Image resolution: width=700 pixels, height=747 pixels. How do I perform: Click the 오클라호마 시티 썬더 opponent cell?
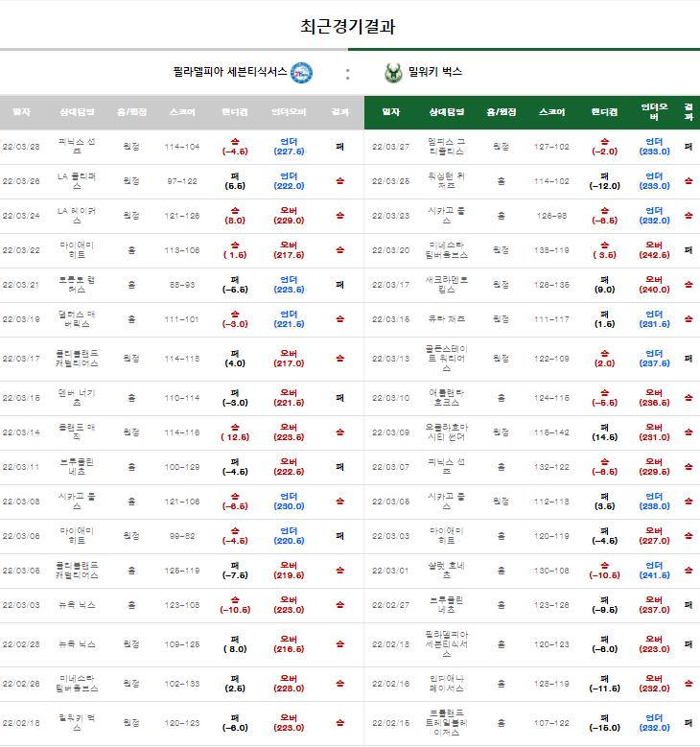tap(447, 432)
